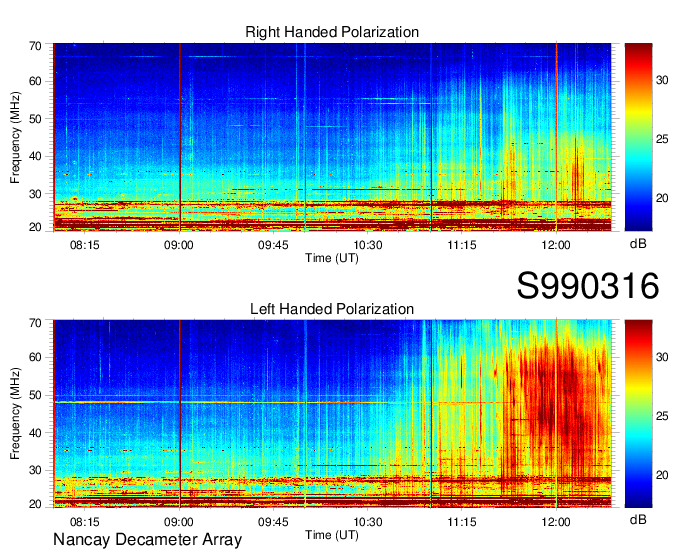The height and width of the screenshot is (552, 680).
Task: Click the 40 MHz tick label of the Right Handed plot
Action: [x=35, y=157]
